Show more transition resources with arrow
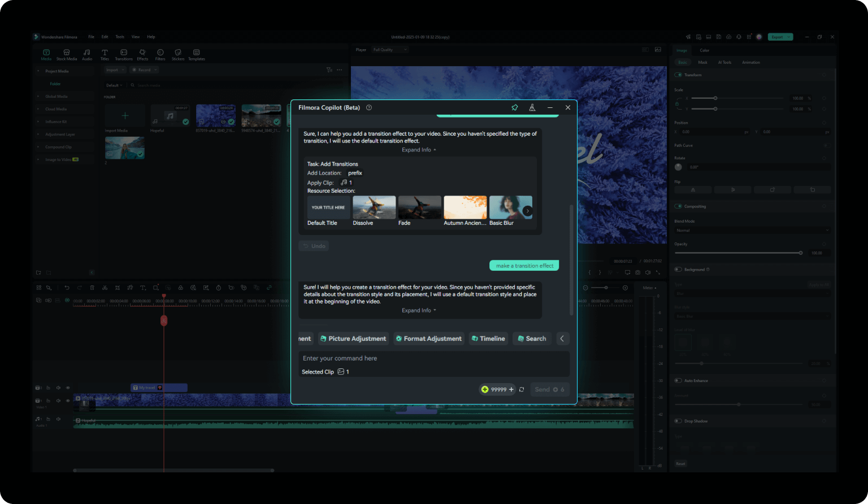 527,211
